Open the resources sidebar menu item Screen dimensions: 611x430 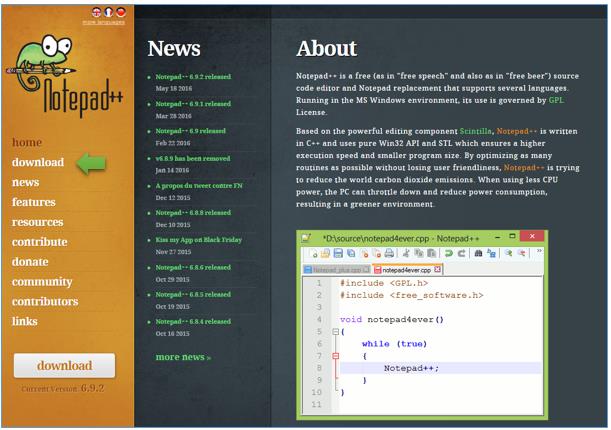(x=37, y=222)
